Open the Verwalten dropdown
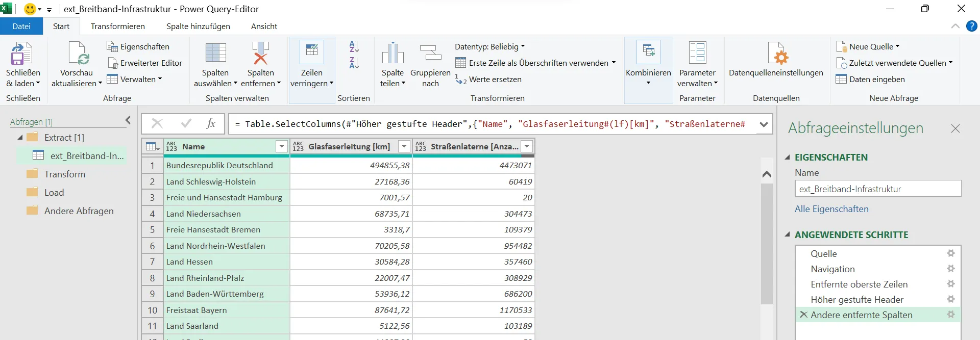The height and width of the screenshot is (340, 980). click(x=134, y=79)
